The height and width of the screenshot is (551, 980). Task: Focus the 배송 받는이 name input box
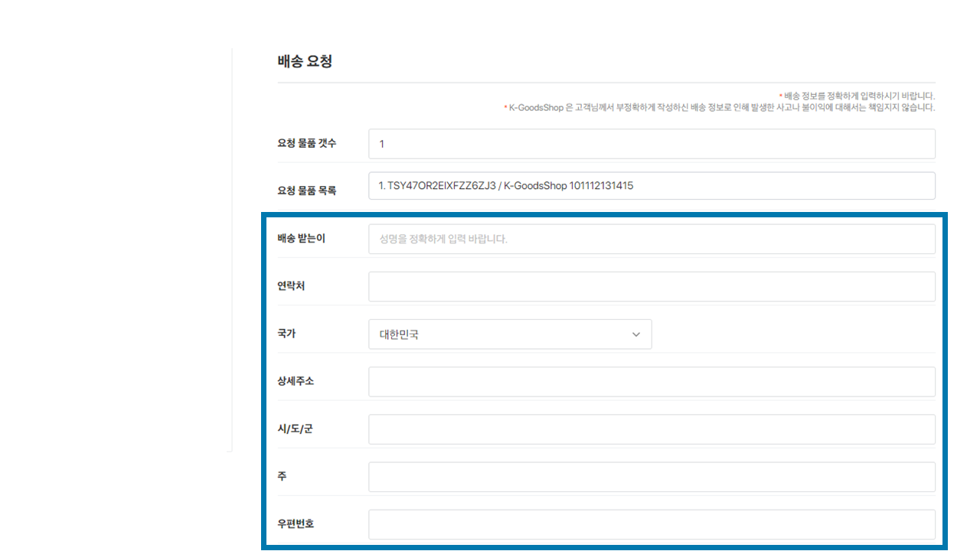click(x=651, y=239)
